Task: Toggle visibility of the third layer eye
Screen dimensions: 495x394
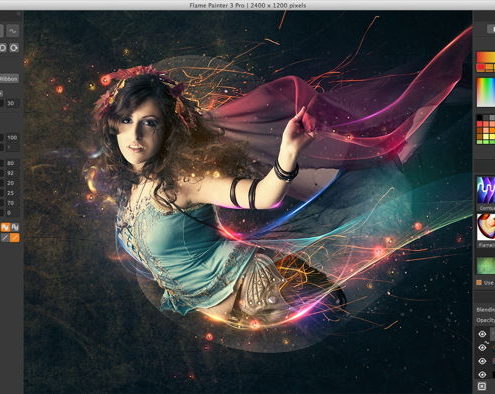Action: click(482, 361)
